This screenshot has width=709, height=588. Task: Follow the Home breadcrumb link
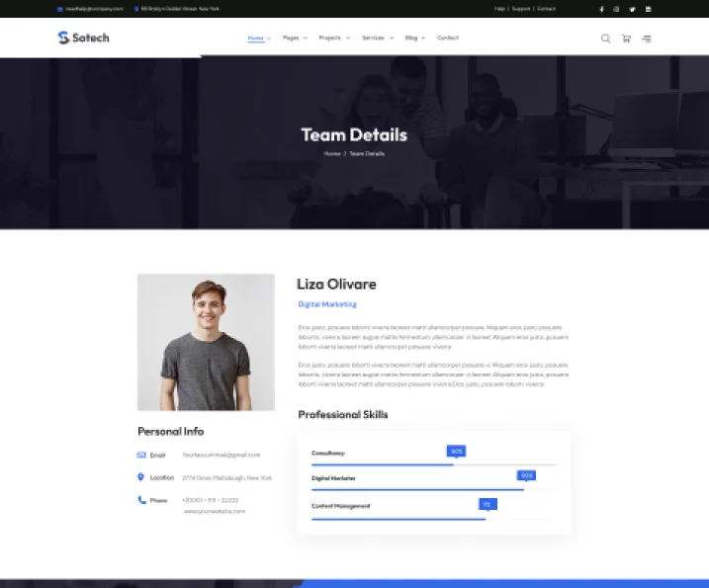tap(331, 154)
